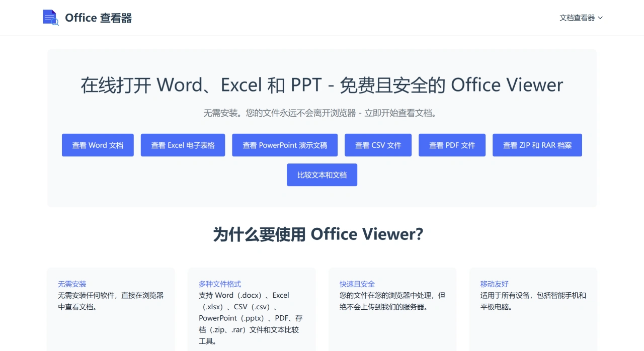
Task: Click the description 适用于所有设备，包括智能手机和平板电脑
Action: click(533, 301)
